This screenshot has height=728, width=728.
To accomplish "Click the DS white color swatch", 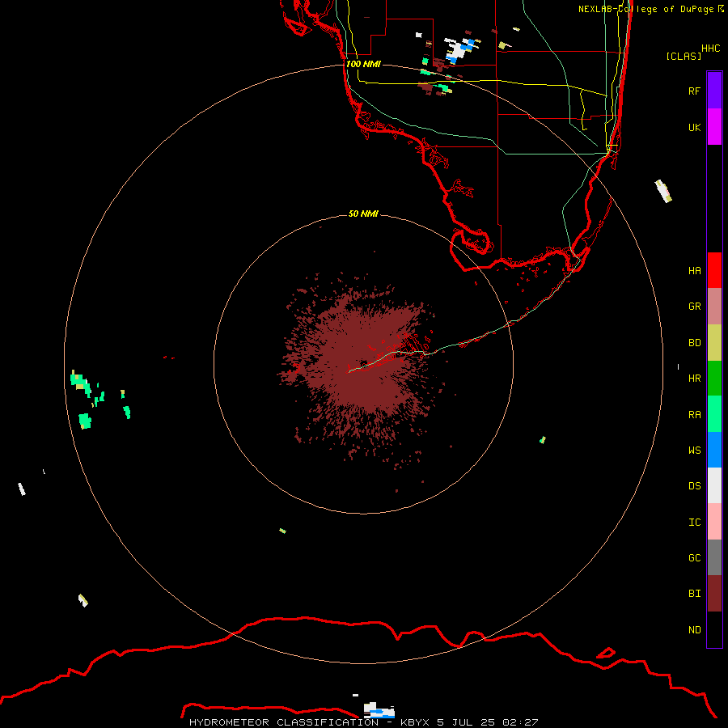I will pos(714,485).
